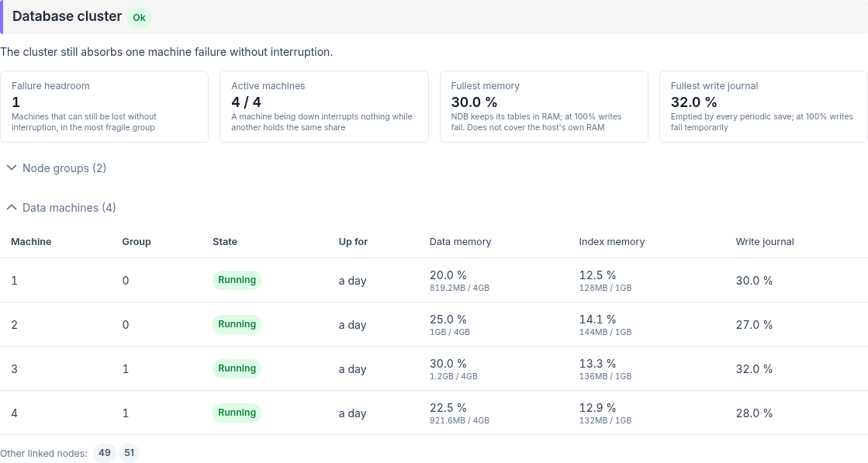Click the 30.0 % write journal value for machine 1
Viewport: 868px width, 463px height.
click(754, 281)
